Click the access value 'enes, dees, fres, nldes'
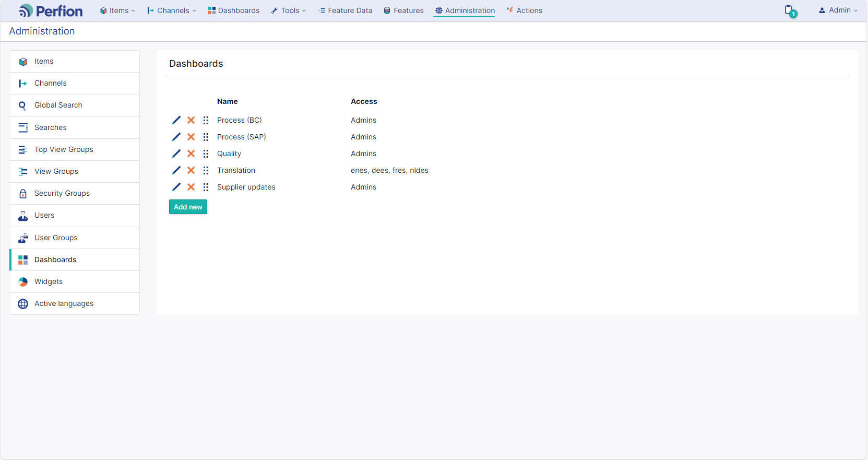 [x=389, y=170]
